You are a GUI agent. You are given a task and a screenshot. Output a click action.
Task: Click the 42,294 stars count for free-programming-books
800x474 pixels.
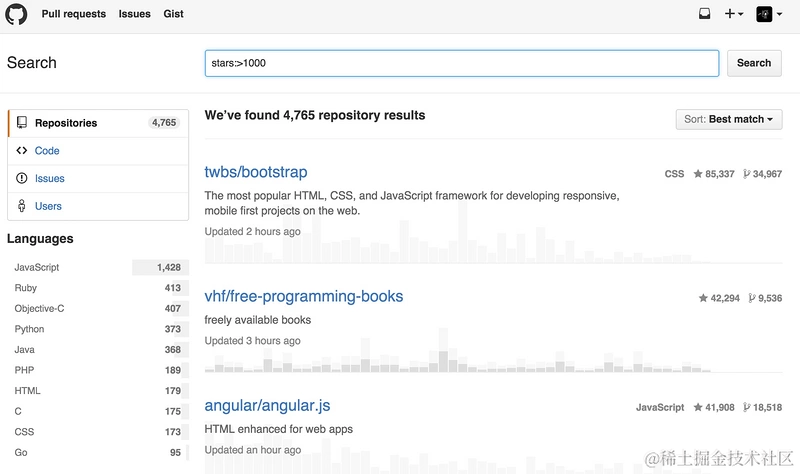[x=719, y=298]
